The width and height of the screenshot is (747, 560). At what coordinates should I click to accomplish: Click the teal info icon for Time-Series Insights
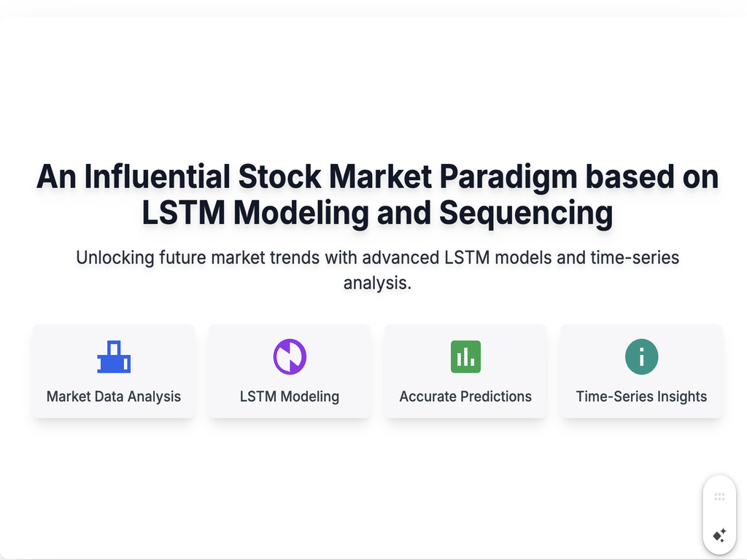641,357
